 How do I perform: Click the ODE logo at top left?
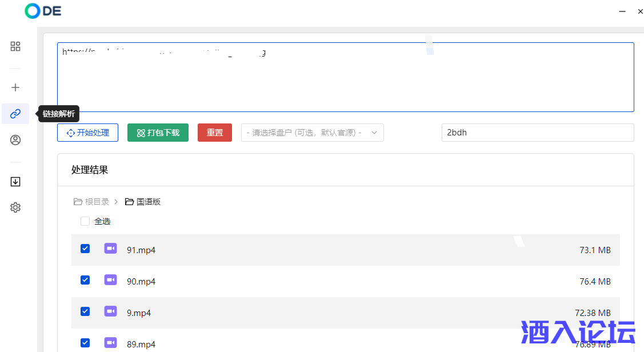point(42,10)
